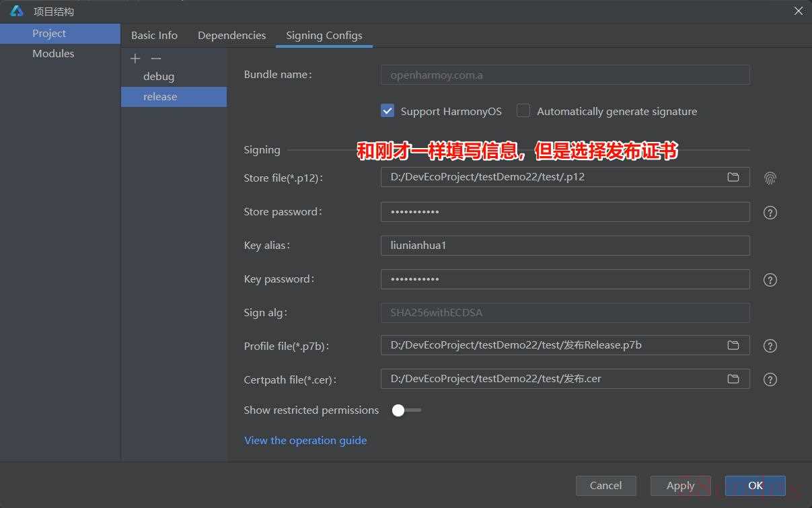Show help for Profile file
This screenshot has height=508, width=812.
tap(770, 346)
